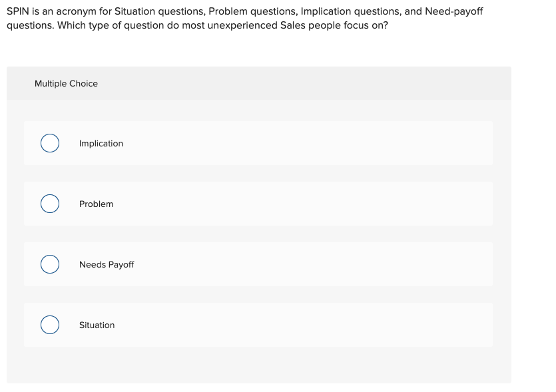Click the Problem answer label
This screenshot has width=556, height=392.
coord(96,204)
